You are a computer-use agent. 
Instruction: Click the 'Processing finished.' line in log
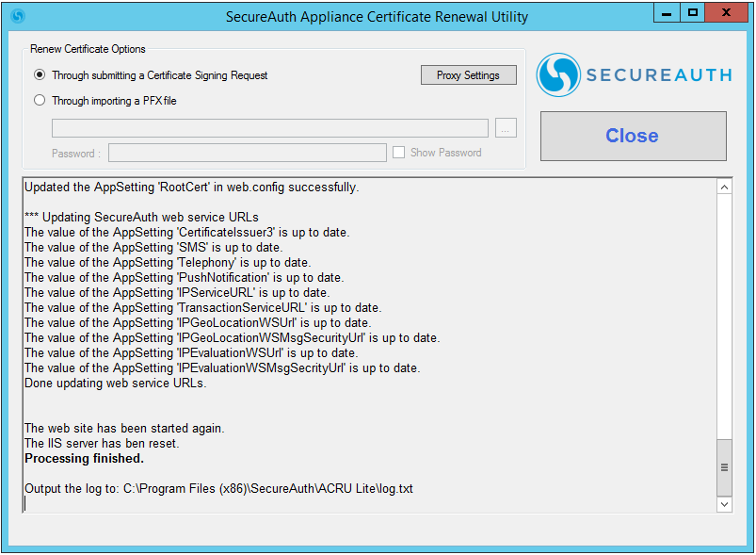pos(84,459)
